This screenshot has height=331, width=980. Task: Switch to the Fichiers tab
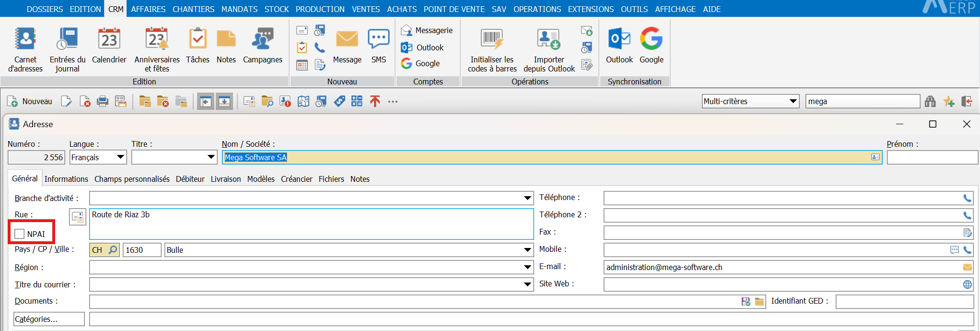click(x=331, y=179)
